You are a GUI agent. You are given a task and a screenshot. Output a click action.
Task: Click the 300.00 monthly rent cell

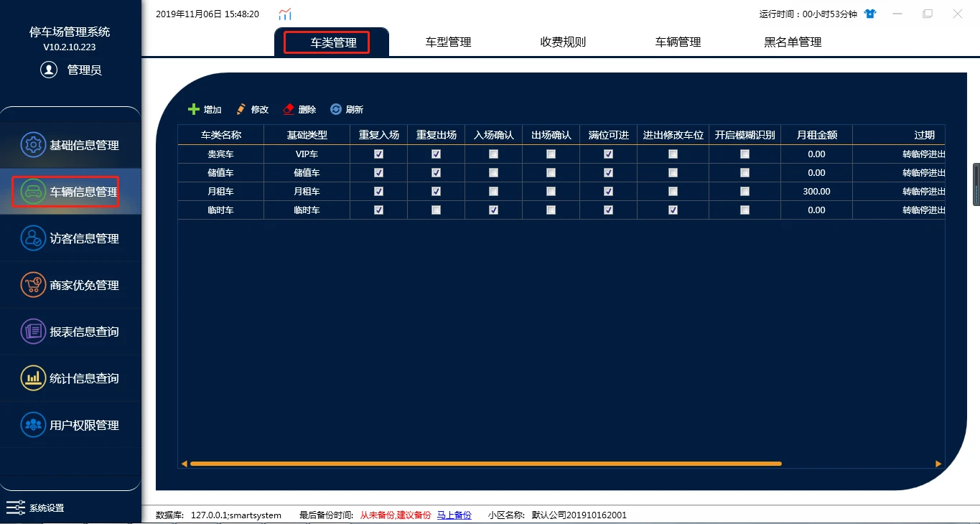pyautogui.click(x=817, y=192)
